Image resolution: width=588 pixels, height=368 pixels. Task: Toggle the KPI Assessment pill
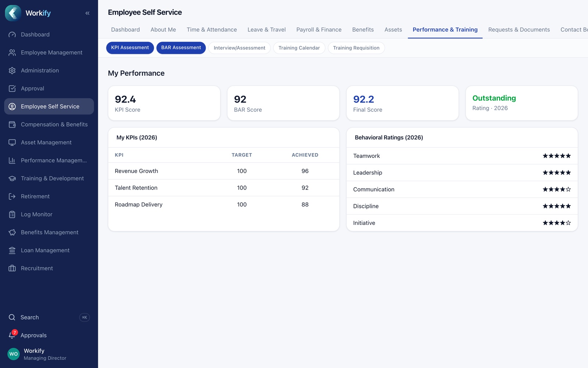coord(130,48)
